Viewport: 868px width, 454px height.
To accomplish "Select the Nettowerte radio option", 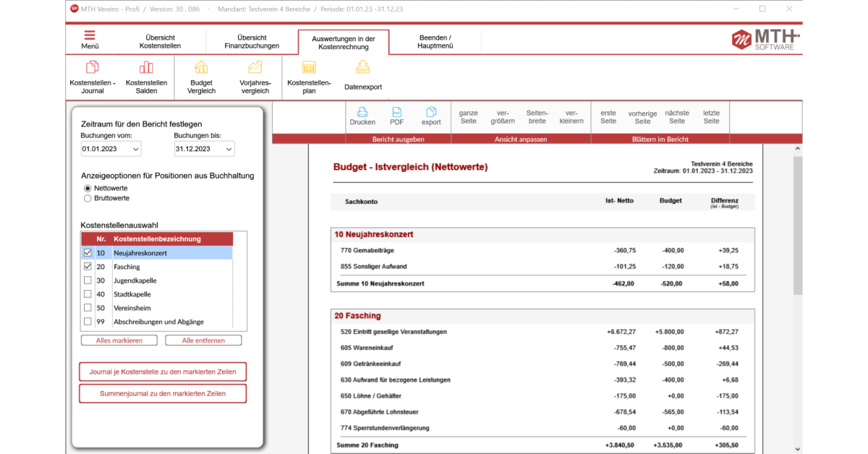I will (88, 188).
